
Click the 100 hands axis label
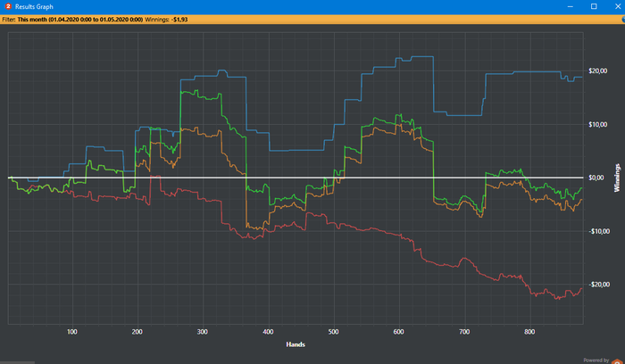pyautogui.click(x=72, y=332)
